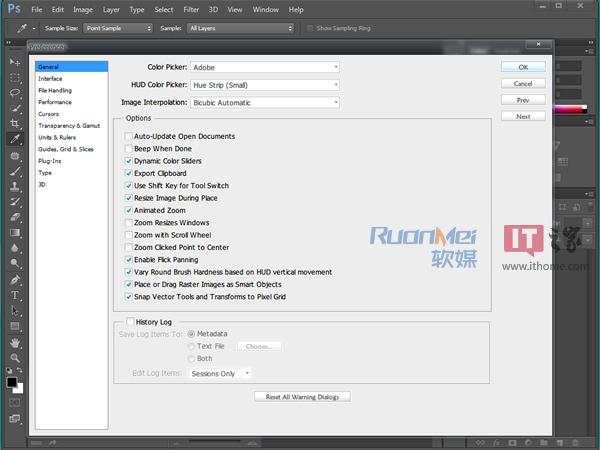Image resolution: width=600 pixels, height=450 pixels.
Task: Open the Image Interpolation dropdown
Action: 265,103
